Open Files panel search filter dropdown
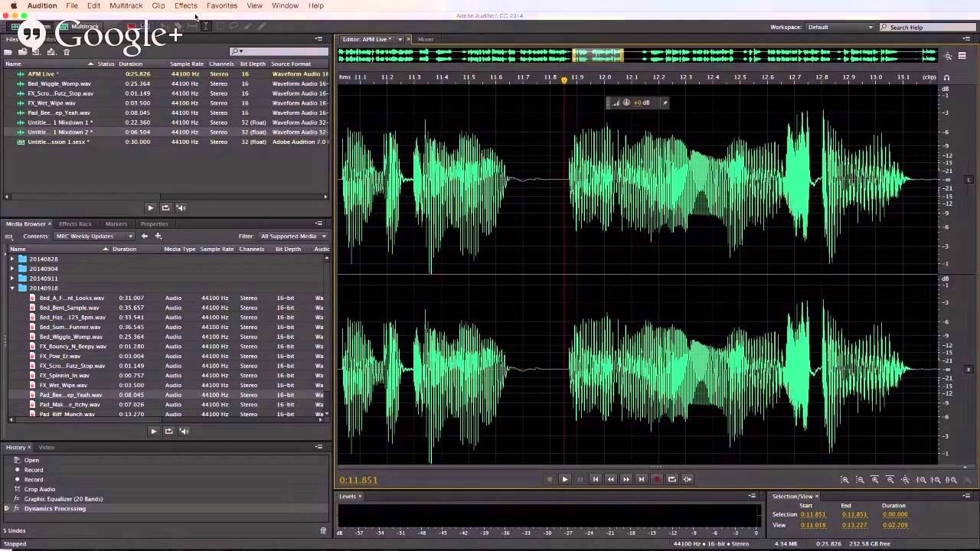This screenshot has height=551, width=980. (237, 52)
